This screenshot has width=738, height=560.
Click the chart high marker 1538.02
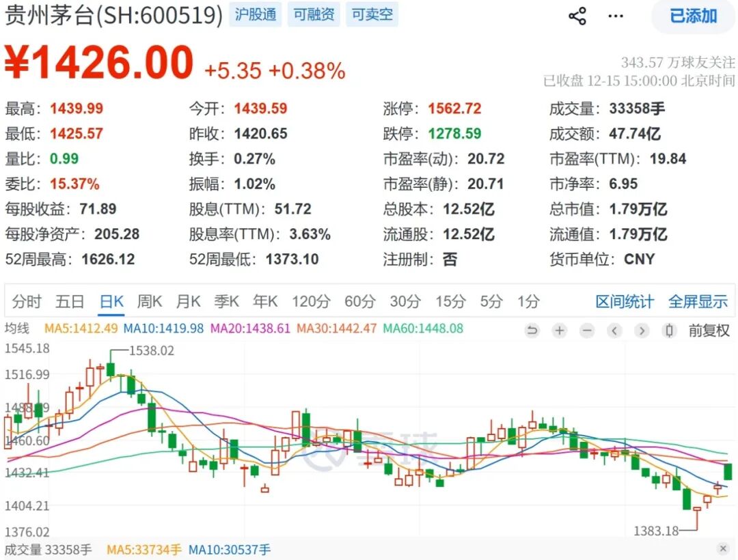[152, 351]
